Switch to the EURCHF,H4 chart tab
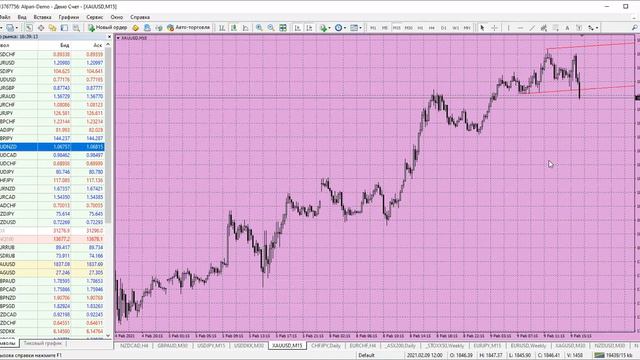The image size is (640, 360). 363,346
